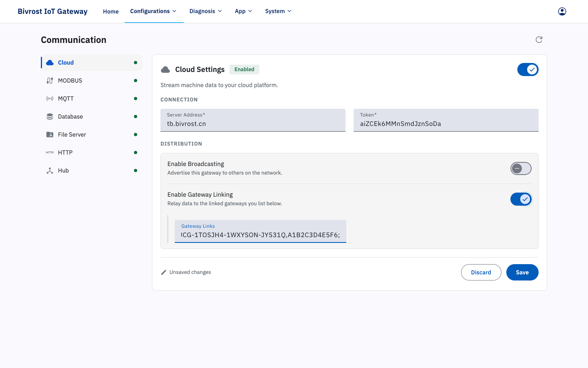Click into the Gateway Links field

pyautogui.click(x=261, y=231)
